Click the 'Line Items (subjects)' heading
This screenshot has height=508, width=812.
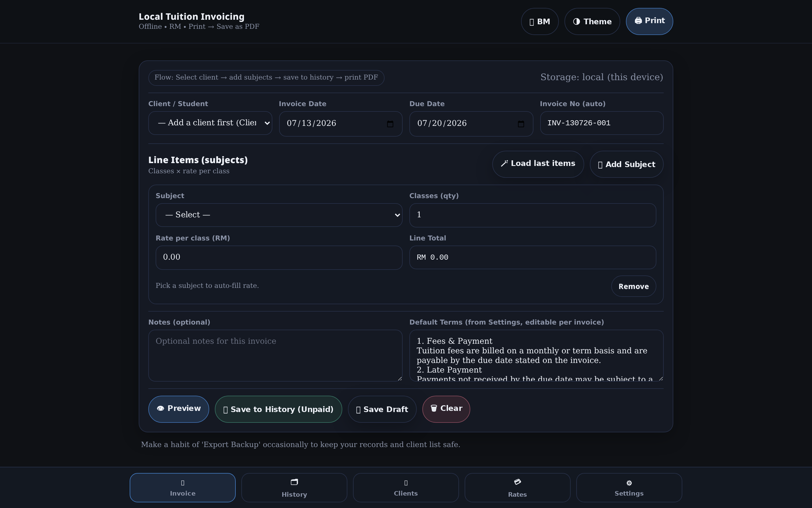pos(198,160)
